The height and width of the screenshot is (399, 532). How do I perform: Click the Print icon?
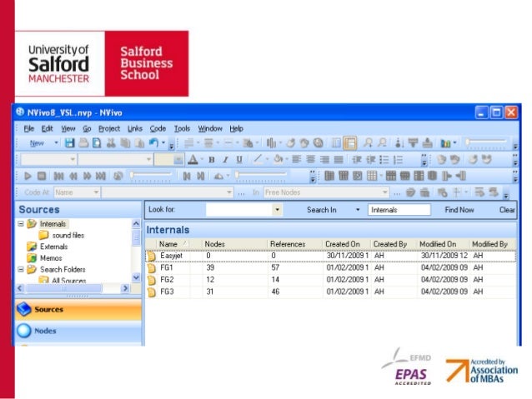[x=83, y=143]
